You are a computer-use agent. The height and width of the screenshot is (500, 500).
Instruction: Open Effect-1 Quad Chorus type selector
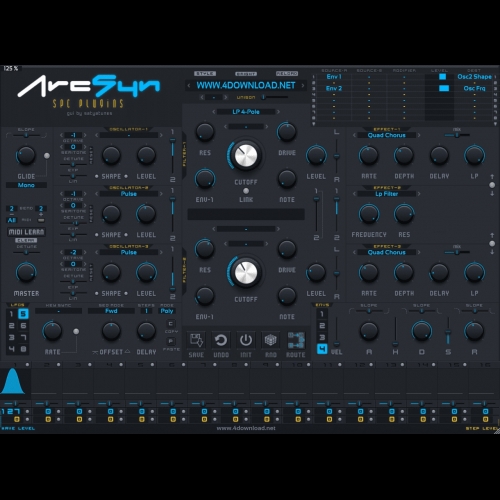tap(387, 135)
